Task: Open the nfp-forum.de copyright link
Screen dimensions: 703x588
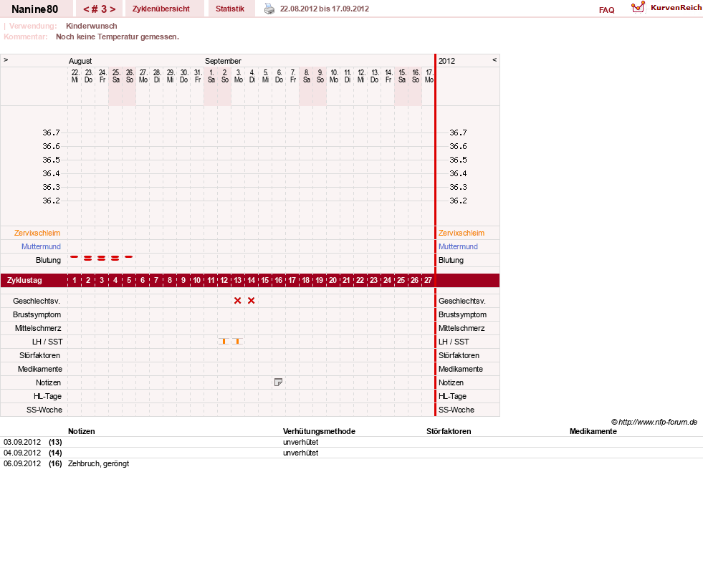Action: (x=654, y=422)
